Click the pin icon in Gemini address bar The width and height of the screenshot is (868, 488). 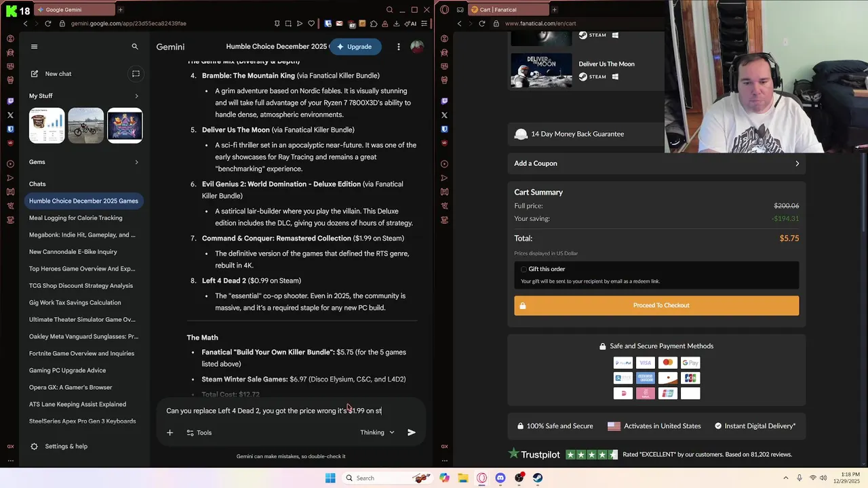coord(277,24)
